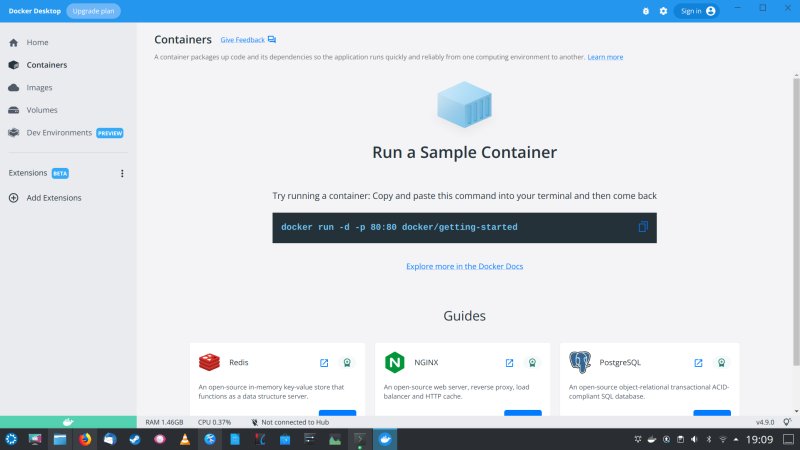Viewport: 800px width, 450px height.
Task: Click the volume icon in system tray
Action: (694, 439)
